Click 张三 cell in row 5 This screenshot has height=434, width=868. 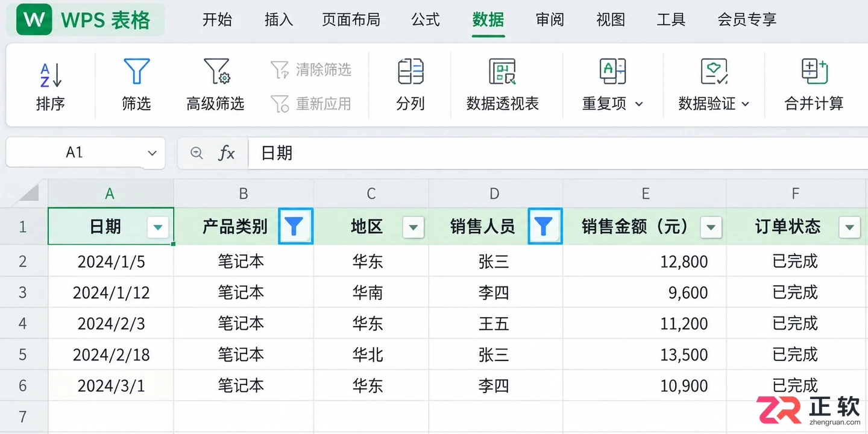tap(495, 354)
